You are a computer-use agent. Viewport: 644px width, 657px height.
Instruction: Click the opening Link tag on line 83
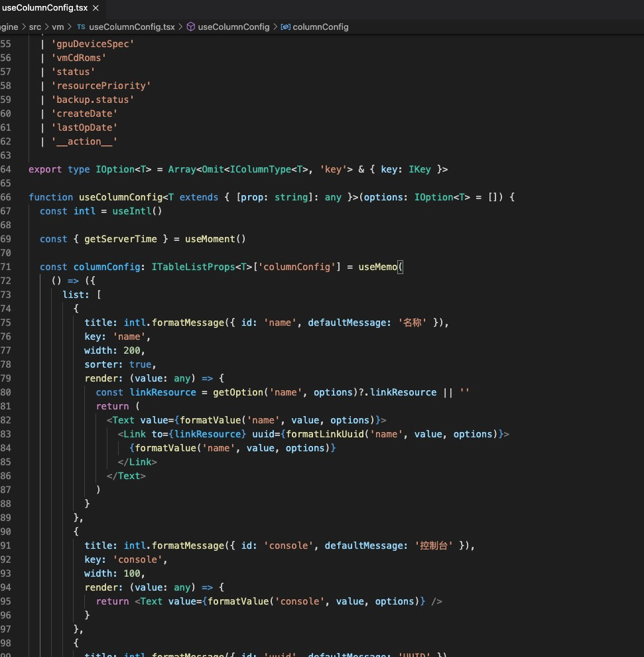point(135,434)
